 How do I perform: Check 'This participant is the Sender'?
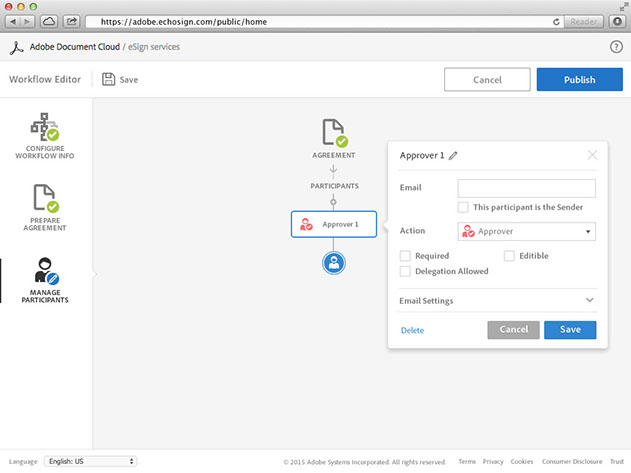pyautogui.click(x=463, y=207)
